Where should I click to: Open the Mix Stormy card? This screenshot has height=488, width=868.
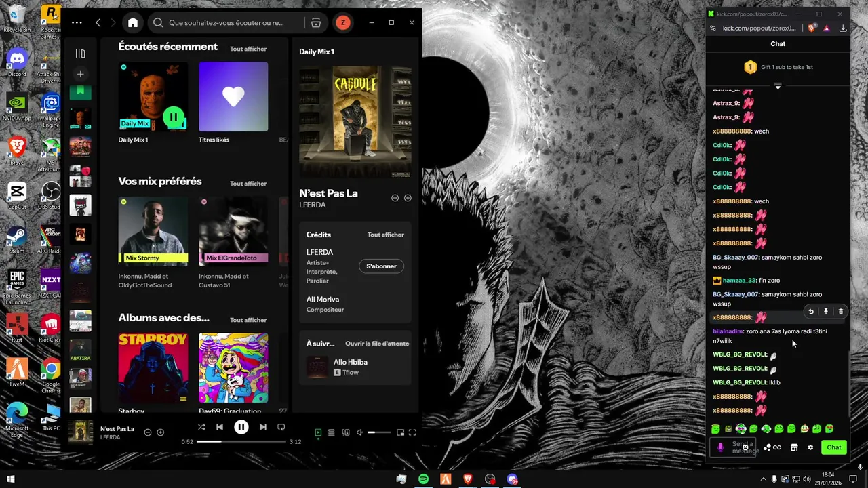point(153,231)
